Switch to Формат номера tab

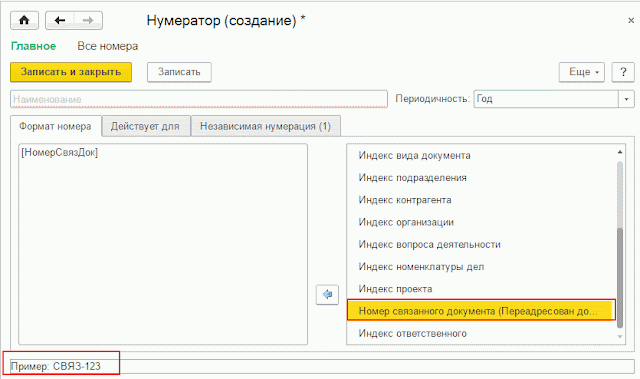tap(55, 126)
